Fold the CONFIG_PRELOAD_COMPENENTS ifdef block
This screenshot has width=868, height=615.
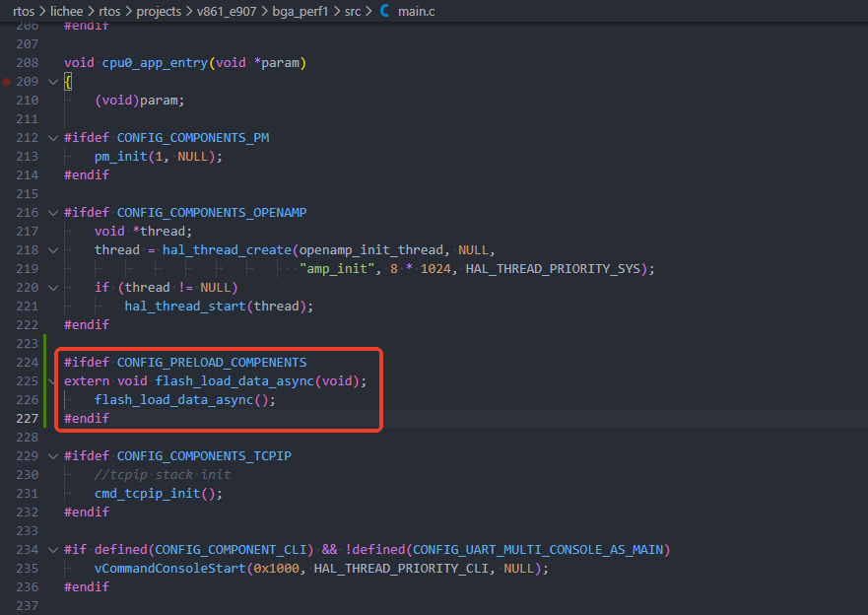point(52,363)
